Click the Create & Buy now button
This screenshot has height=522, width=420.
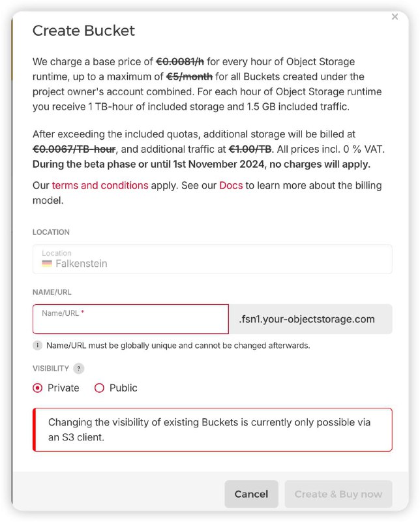point(338,494)
